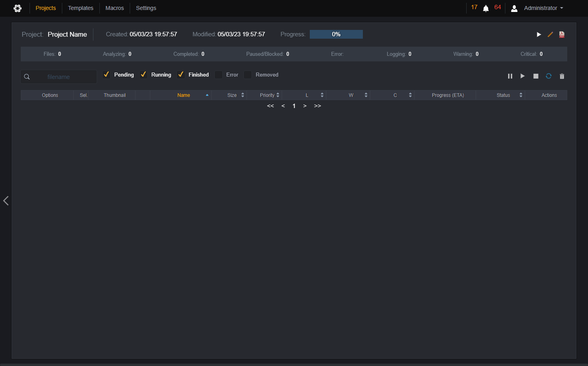
Task: Go to the next page with >
Action: [305, 106]
